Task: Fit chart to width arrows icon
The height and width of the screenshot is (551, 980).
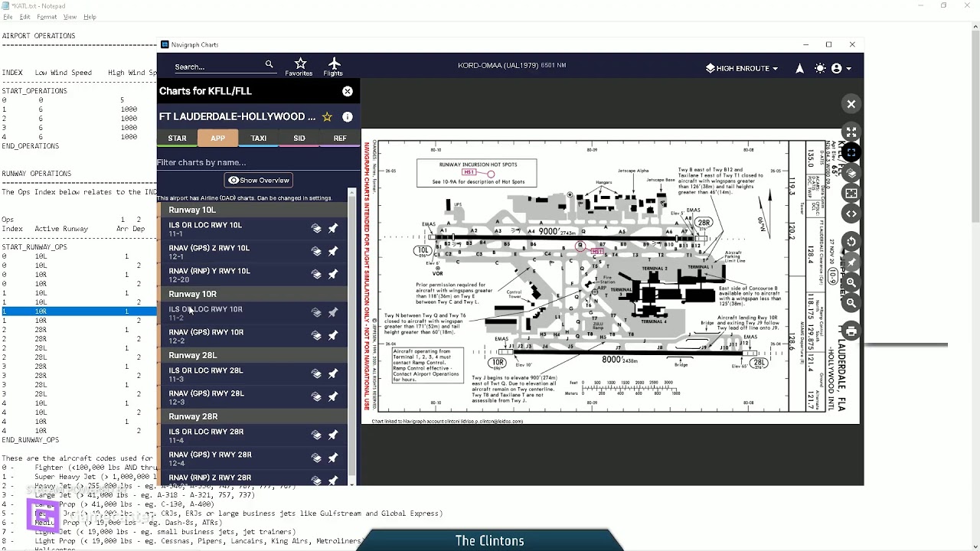Action: pyautogui.click(x=851, y=214)
